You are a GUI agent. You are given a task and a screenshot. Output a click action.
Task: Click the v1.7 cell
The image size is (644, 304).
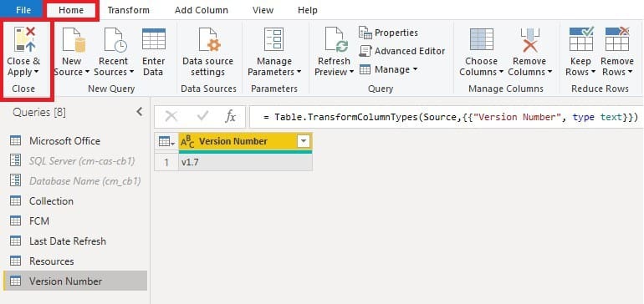(246, 163)
